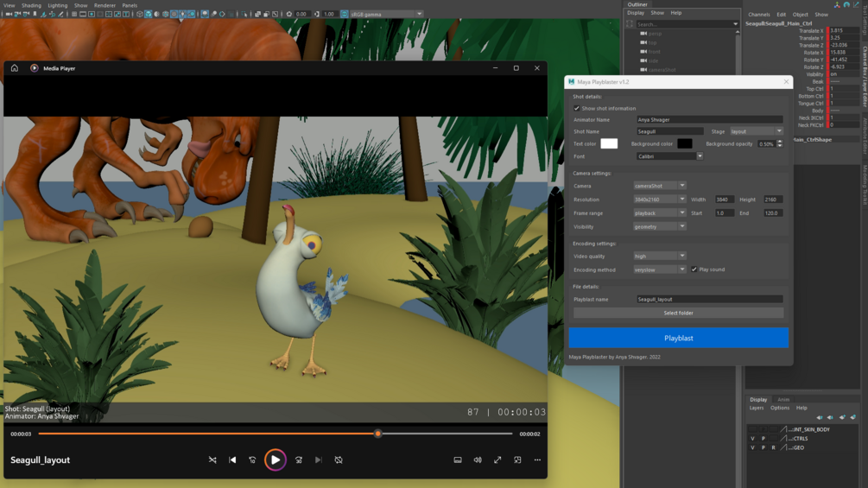The width and height of the screenshot is (868, 488).
Task: Click the wireframe cube icon in viewport toolbar
Action: click(x=140, y=14)
